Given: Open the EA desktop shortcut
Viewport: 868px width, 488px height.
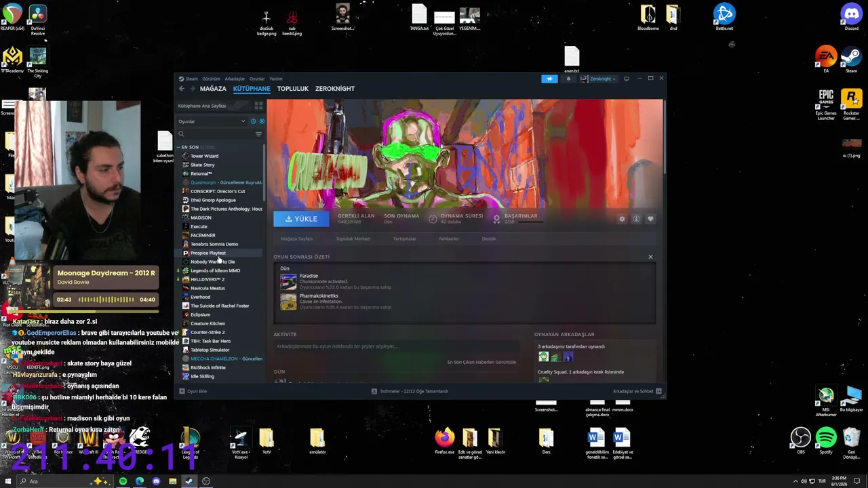Looking at the screenshot, I should coord(826,60).
